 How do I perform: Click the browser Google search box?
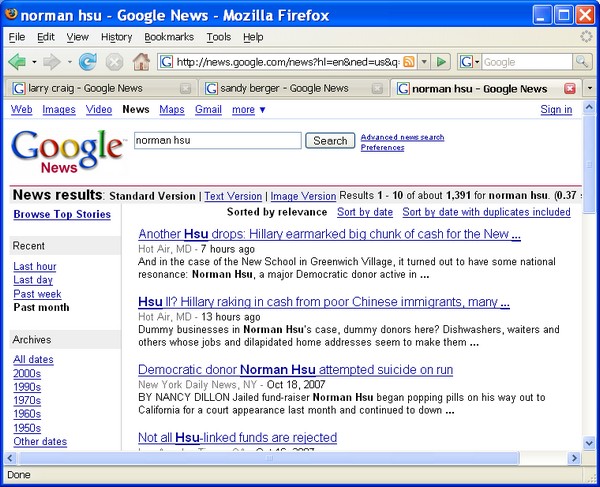tap(527, 62)
